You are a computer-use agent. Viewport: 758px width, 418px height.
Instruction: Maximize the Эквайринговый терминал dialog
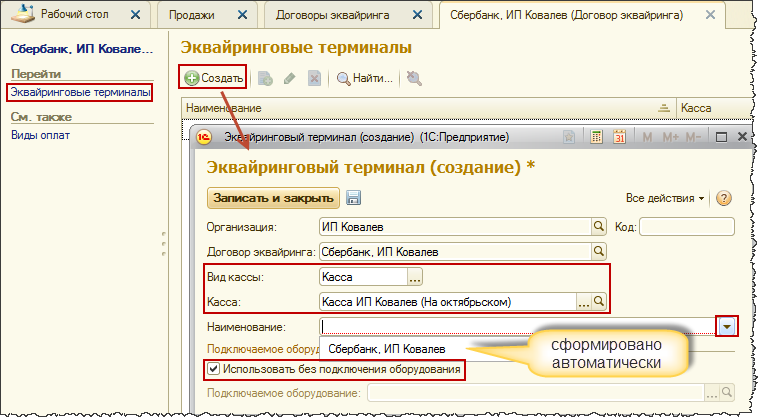721,137
